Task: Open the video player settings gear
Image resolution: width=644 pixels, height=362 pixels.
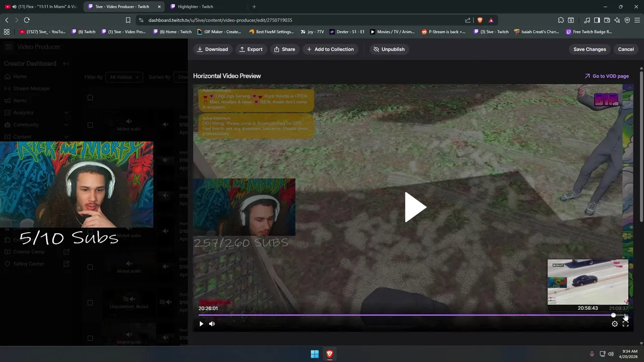Action: 614,324
